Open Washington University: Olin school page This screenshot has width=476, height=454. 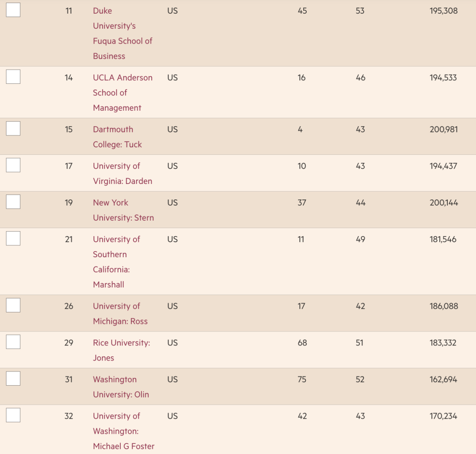click(x=121, y=387)
